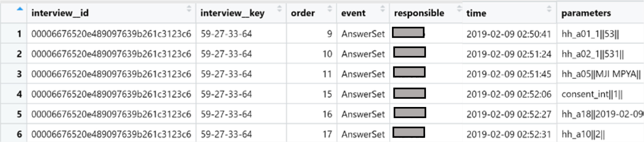Select the interview_key cell in row 3
The image size is (644, 142).
pyautogui.click(x=241, y=74)
